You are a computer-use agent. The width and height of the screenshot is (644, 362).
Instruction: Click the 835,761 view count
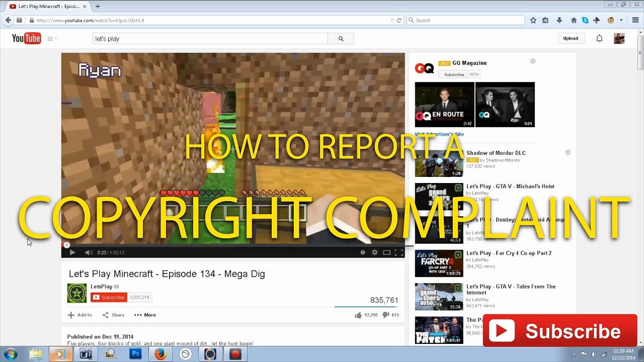pyautogui.click(x=384, y=300)
